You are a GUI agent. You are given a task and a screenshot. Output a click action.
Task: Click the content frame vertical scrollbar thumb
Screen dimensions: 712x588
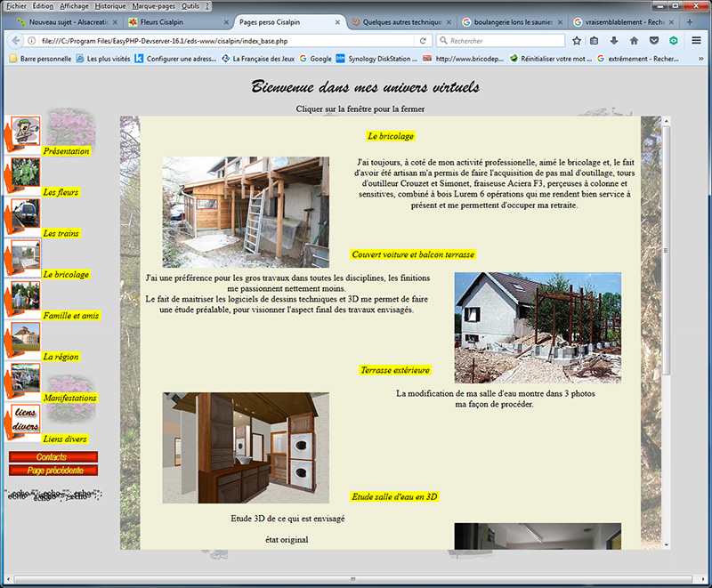[x=666, y=251]
